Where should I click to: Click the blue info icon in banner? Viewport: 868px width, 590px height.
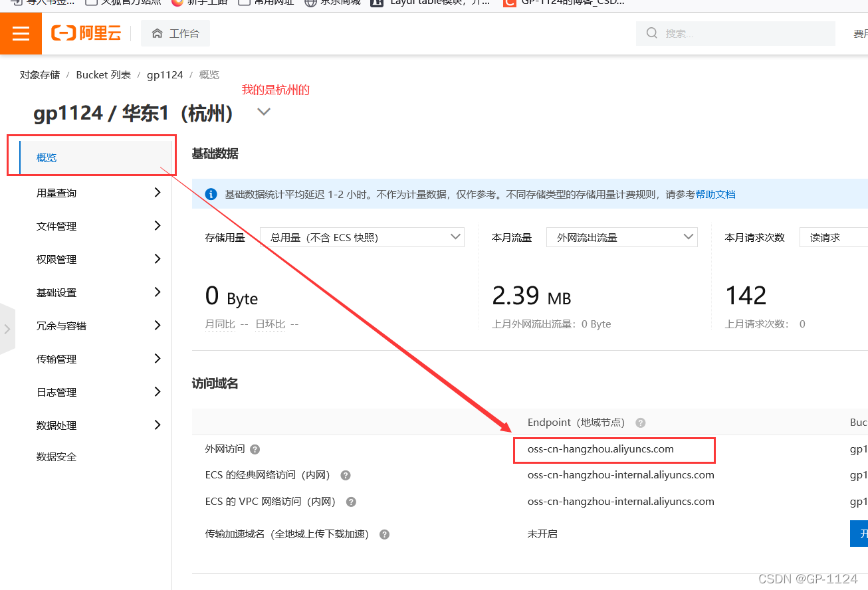click(211, 195)
